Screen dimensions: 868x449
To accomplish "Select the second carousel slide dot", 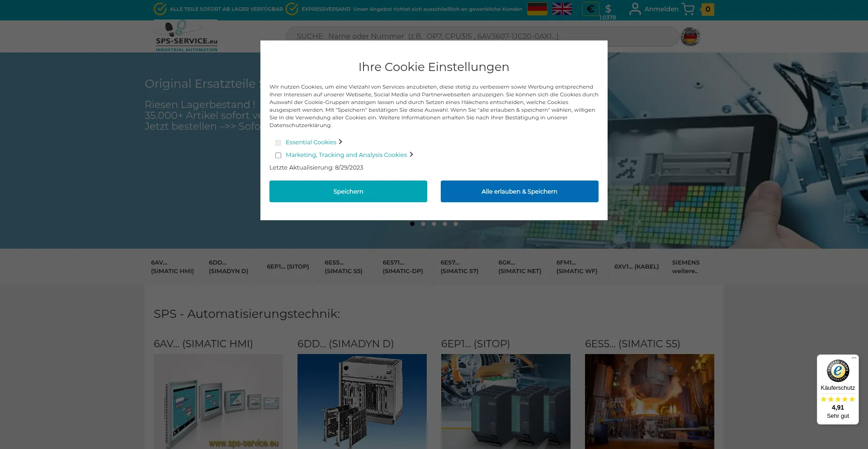I will pyautogui.click(x=423, y=224).
